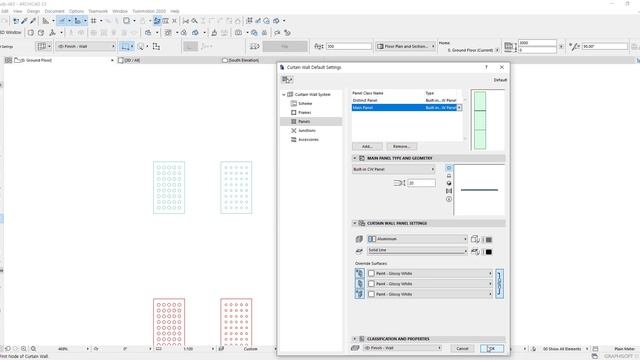Click the pen icon right of Solid Line

[475, 251]
